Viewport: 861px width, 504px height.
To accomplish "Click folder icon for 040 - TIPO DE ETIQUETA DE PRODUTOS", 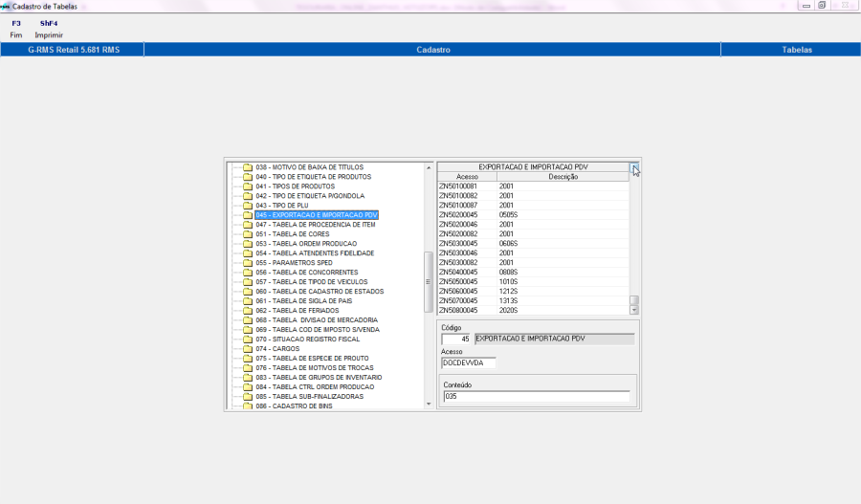I will pos(248,177).
